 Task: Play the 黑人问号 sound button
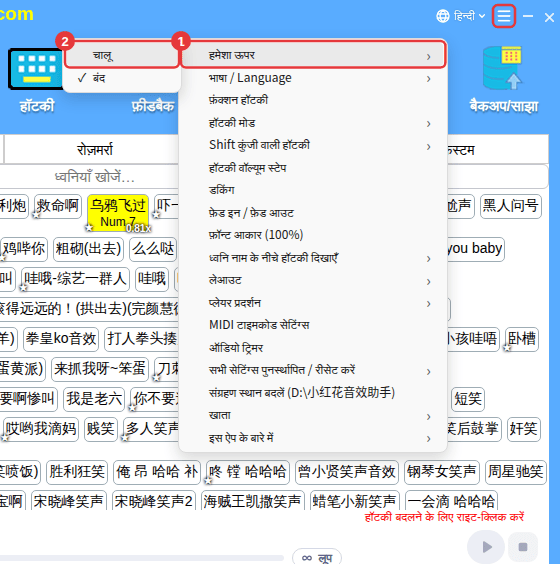tap(510, 206)
